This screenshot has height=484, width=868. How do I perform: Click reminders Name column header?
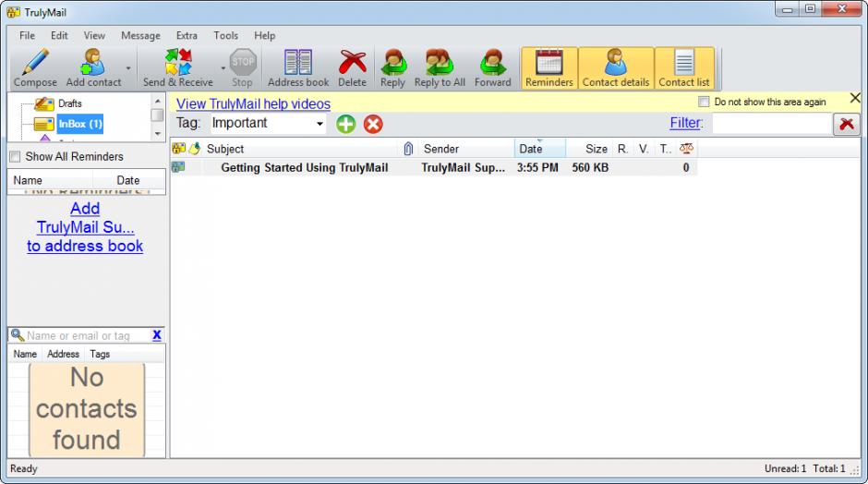(50, 180)
